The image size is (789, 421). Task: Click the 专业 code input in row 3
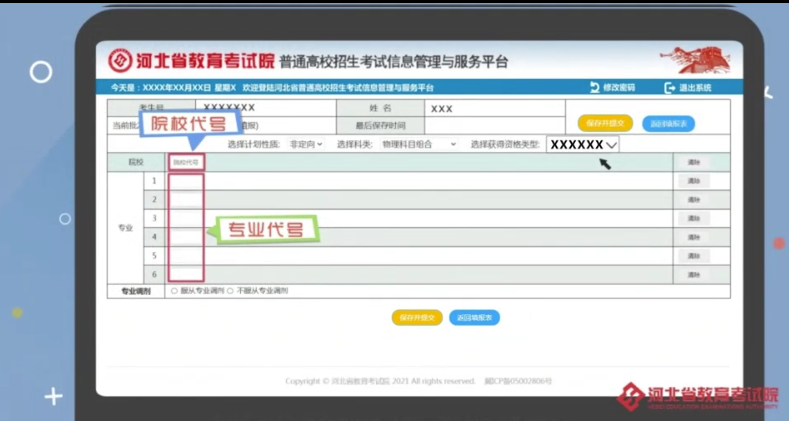click(x=186, y=218)
